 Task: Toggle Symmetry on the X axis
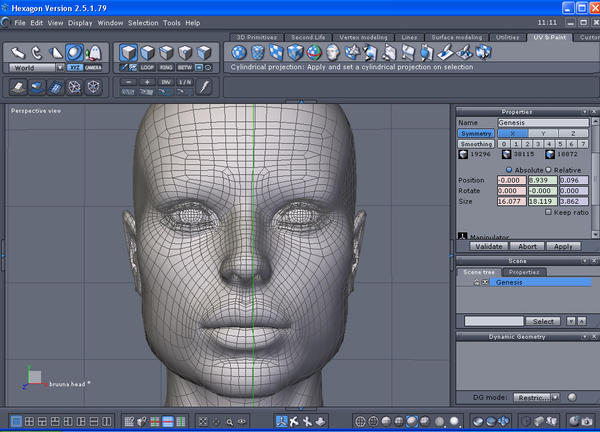pyautogui.click(x=512, y=133)
